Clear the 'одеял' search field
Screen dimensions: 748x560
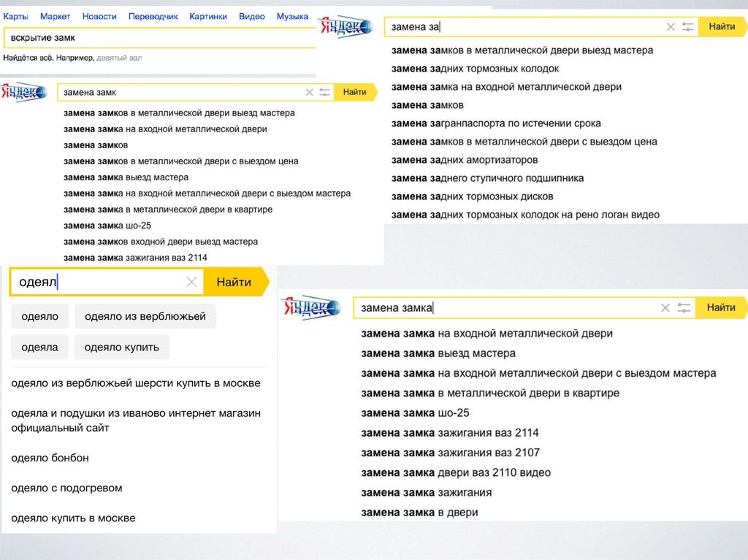point(191,282)
